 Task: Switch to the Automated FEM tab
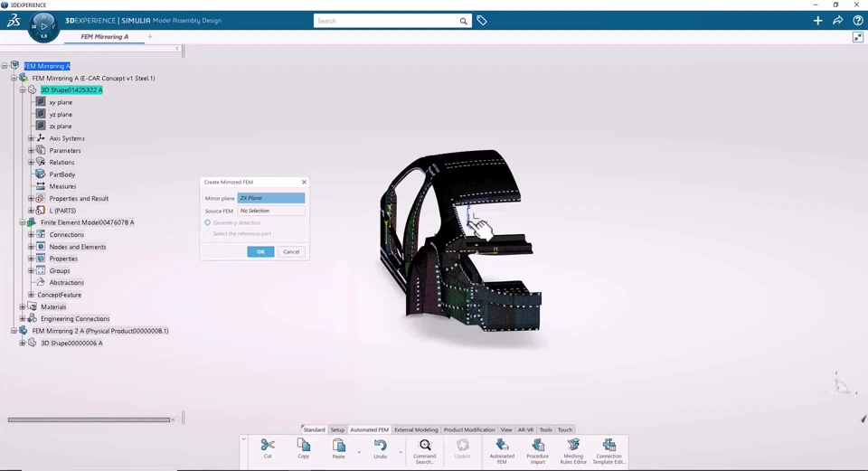point(369,429)
